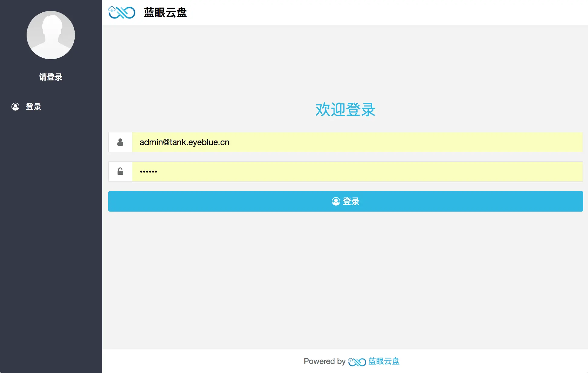Click the white top header bar
The height and width of the screenshot is (373, 588).
(363, 12)
